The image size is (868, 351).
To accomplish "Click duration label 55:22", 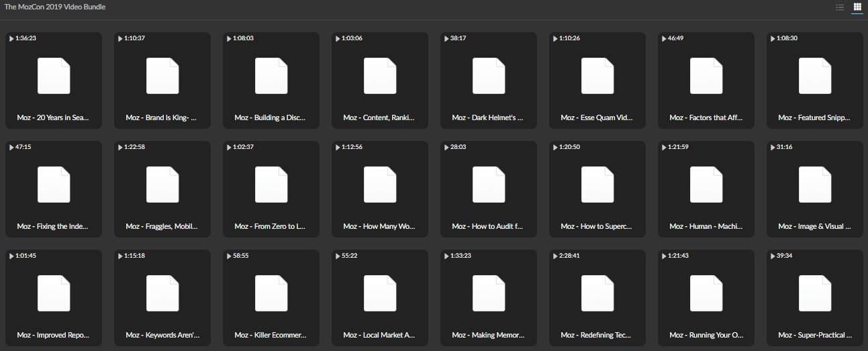I will point(349,256).
